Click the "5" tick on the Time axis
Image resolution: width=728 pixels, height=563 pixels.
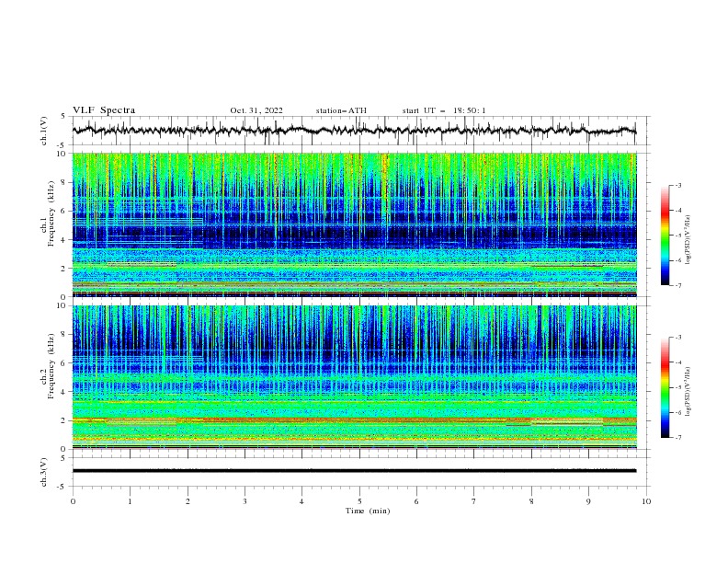point(359,501)
